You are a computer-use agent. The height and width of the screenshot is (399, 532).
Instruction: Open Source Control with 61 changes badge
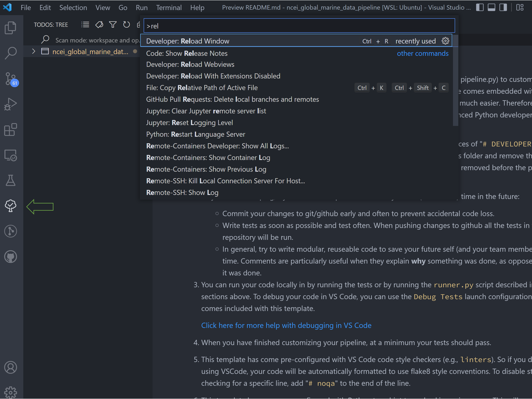pos(11,79)
